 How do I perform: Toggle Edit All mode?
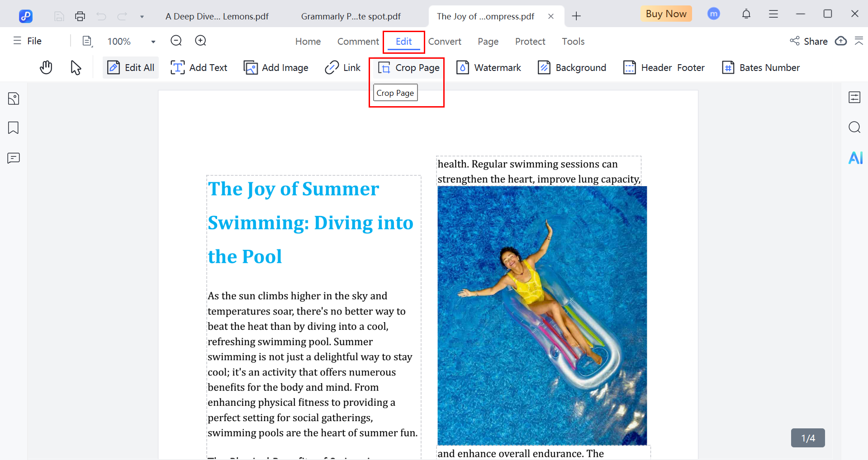(131, 68)
